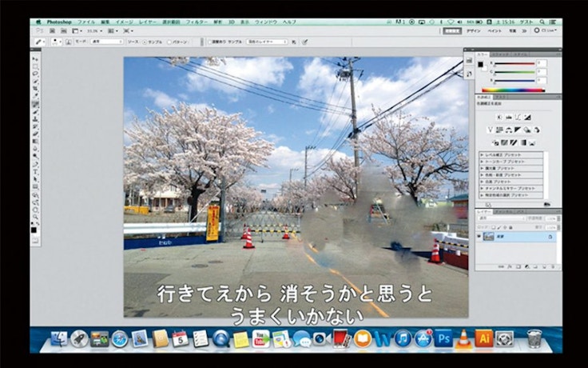The image size is (588, 368).
Task: Open Illustrator from the Dock
Action: click(484, 338)
